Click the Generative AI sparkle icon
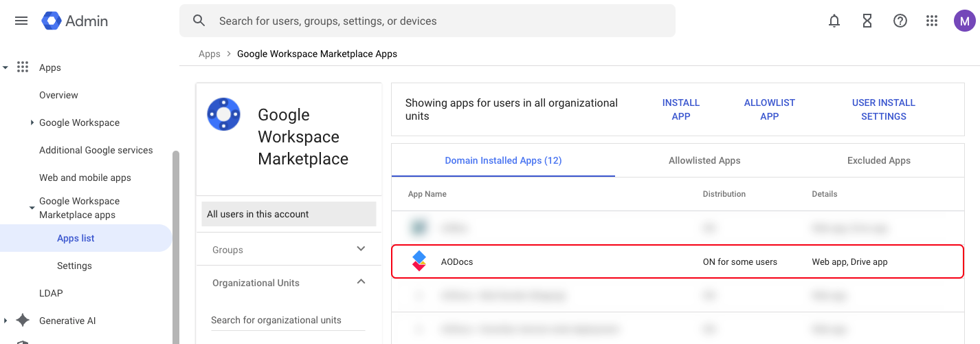 (23, 321)
